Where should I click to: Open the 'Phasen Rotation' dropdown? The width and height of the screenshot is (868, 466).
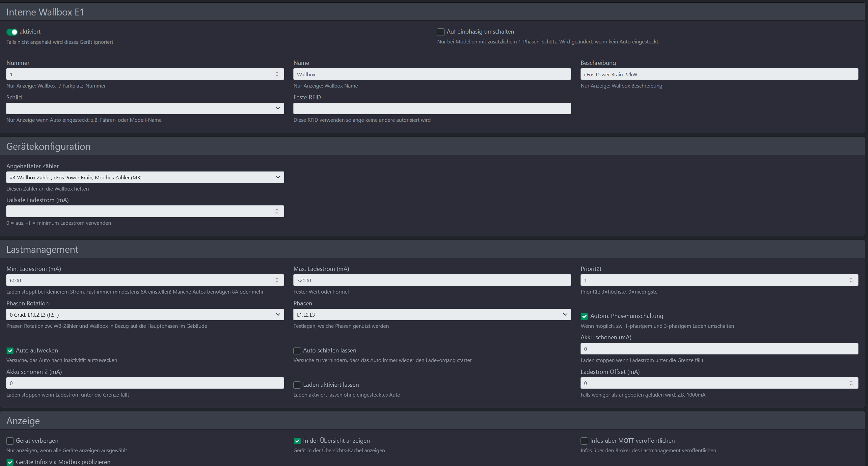pyautogui.click(x=145, y=315)
